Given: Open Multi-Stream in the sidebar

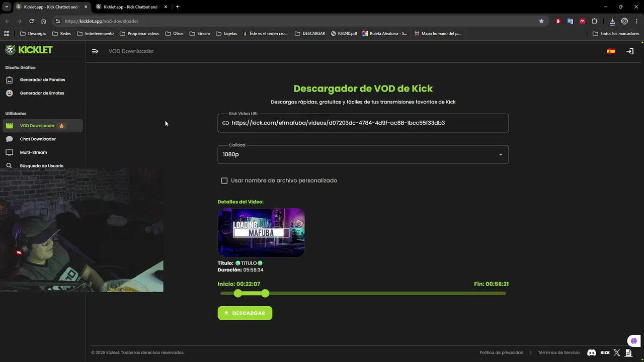Looking at the screenshot, I should (x=43, y=152).
